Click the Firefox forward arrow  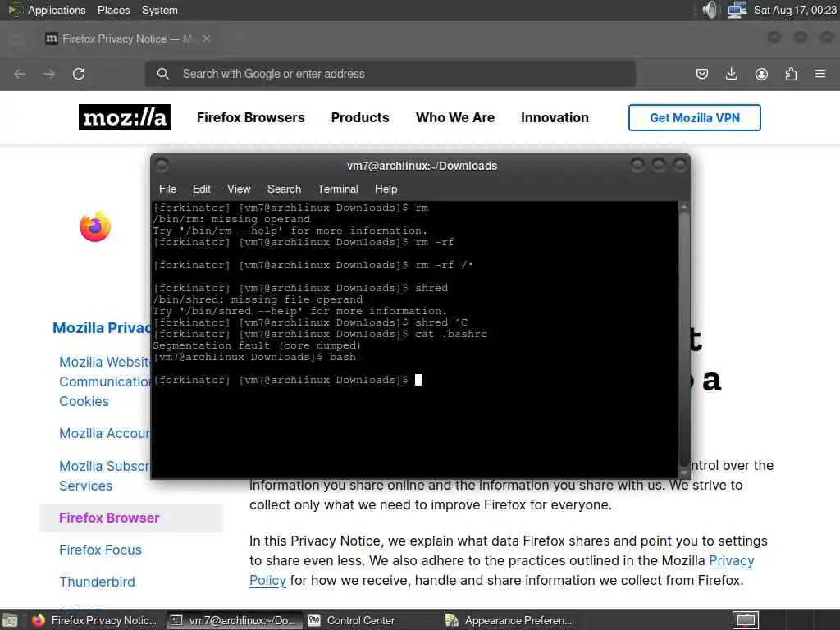[49, 74]
